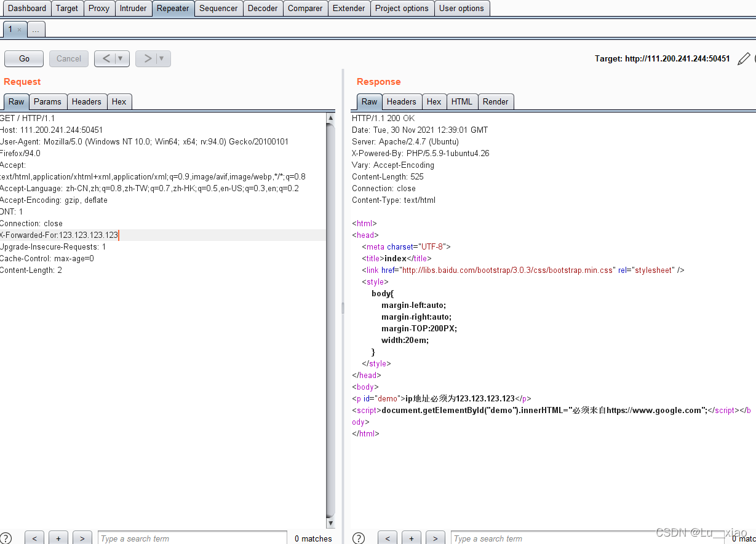This screenshot has width=756, height=544.
Task: Send the request with the Go button
Action: click(24, 58)
